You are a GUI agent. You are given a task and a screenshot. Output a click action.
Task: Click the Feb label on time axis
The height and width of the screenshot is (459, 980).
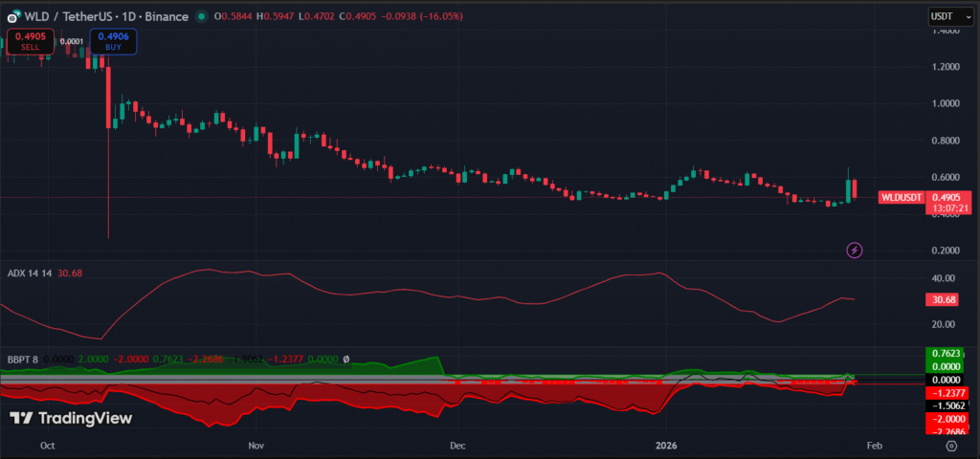(x=875, y=446)
